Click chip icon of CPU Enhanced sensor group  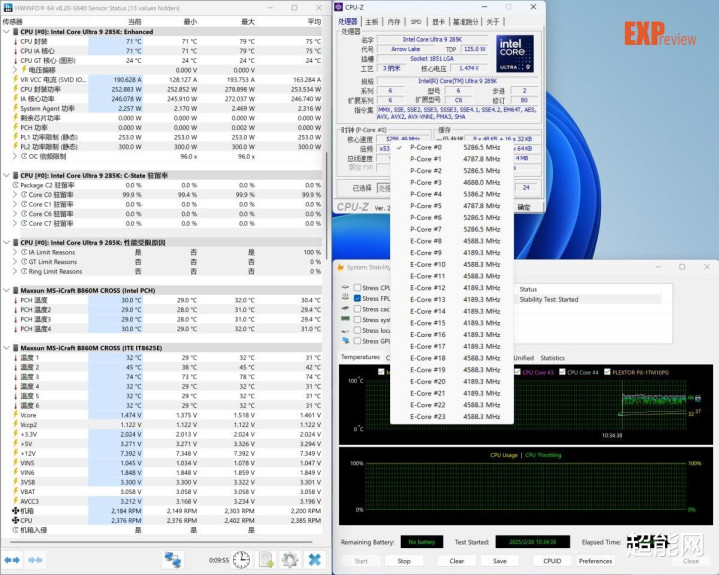[x=16, y=32]
